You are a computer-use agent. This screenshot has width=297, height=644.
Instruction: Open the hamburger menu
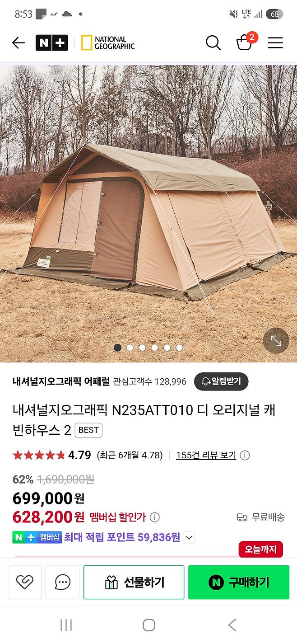point(275,43)
